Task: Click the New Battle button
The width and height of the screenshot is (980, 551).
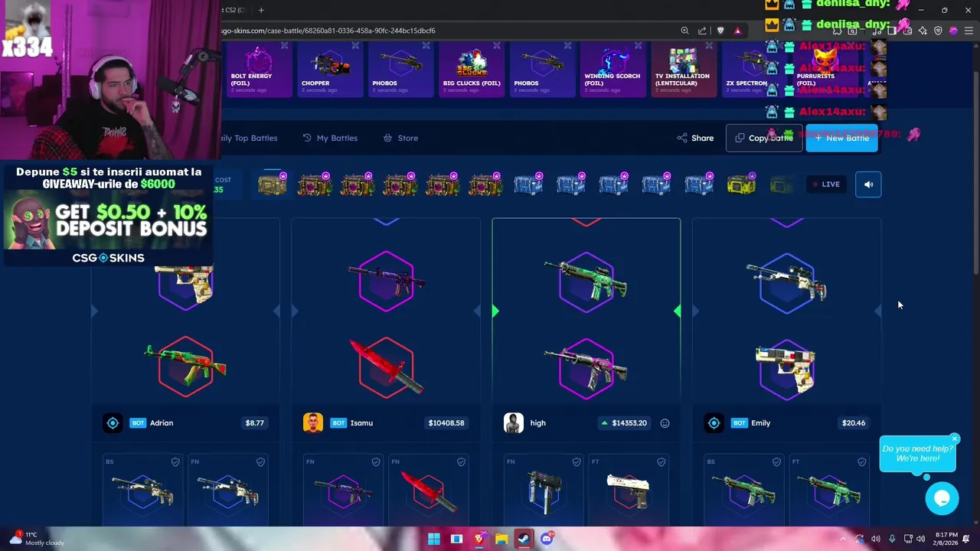Action: click(841, 138)
